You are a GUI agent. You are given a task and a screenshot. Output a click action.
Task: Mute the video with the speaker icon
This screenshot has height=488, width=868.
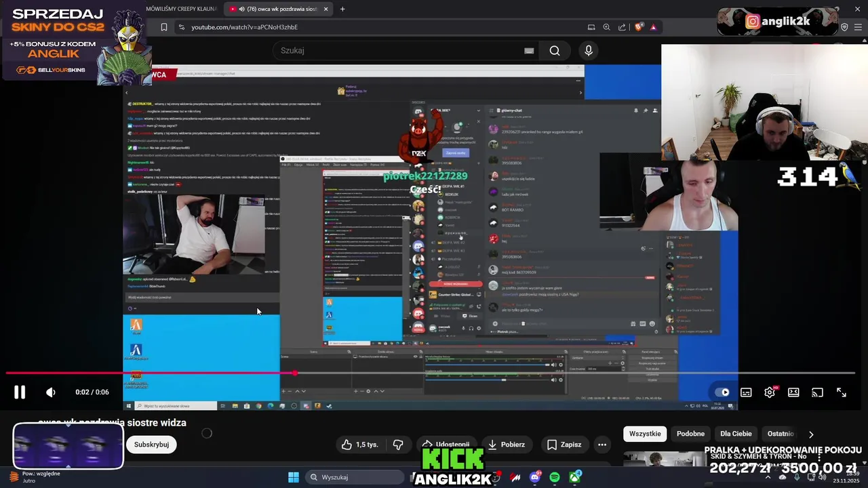tap(50, 392)
